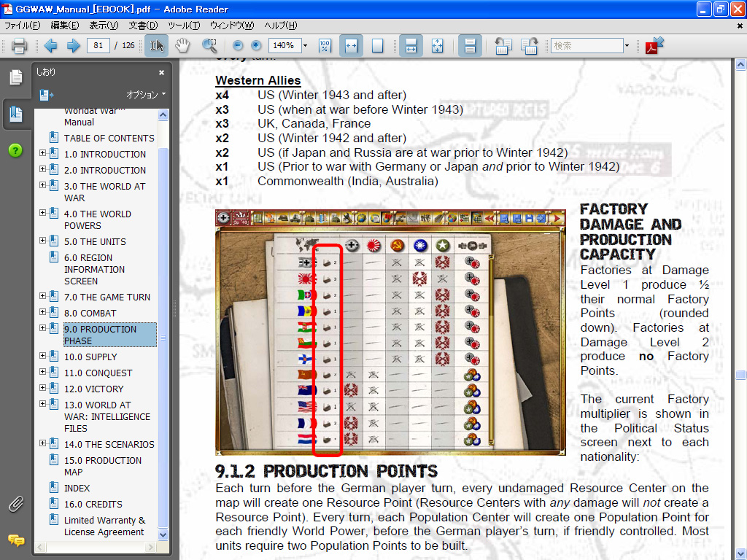Viewport: 747px width, 560px height.
Task: Expand 5.0 THE UNITS bookmark
Action: coord(42,241)
